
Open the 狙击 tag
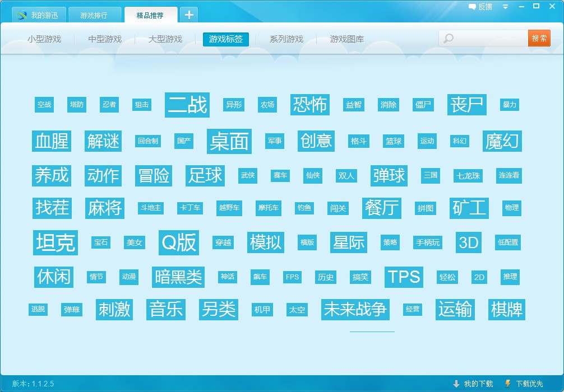click(x=142, y=105)
